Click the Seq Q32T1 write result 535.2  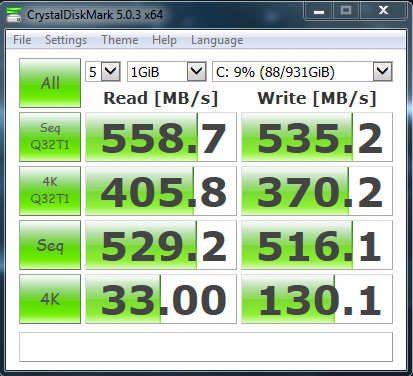317,137
